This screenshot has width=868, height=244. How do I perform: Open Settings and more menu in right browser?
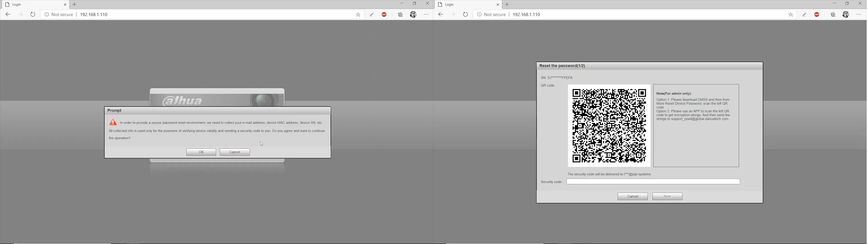(859, 14)
